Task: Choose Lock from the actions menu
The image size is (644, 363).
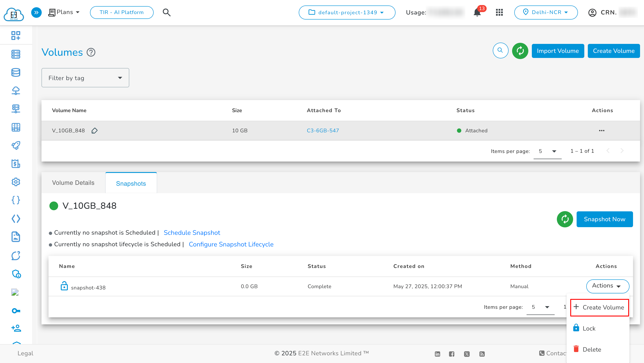Action: tap(589, 329)
